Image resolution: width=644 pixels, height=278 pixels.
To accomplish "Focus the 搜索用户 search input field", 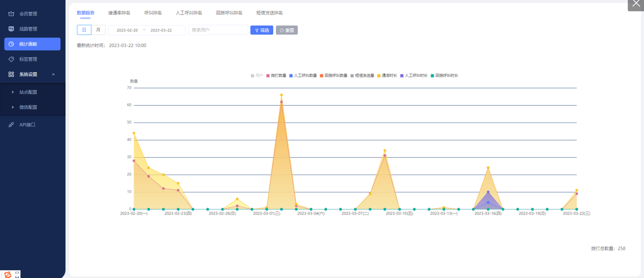I will (x=218, y=30).
